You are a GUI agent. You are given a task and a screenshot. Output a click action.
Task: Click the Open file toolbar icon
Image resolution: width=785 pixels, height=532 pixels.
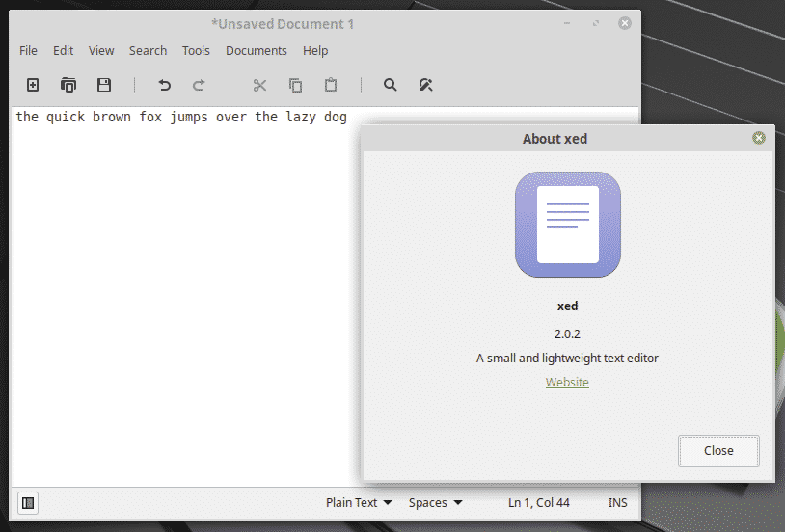pyautogui.click(x=68, y=85)
